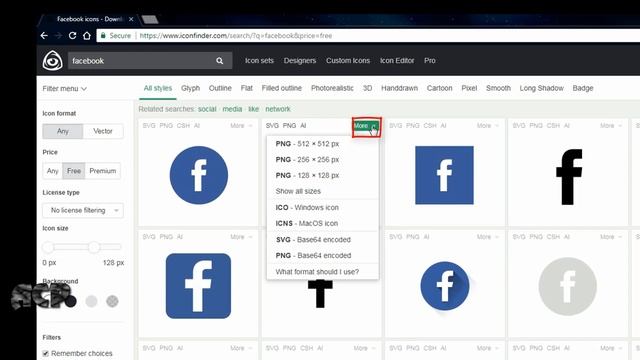Image resolution: width=640 pixels, height=360 pixels.
Task: Filter by 3D style
Action: point(367,88)
